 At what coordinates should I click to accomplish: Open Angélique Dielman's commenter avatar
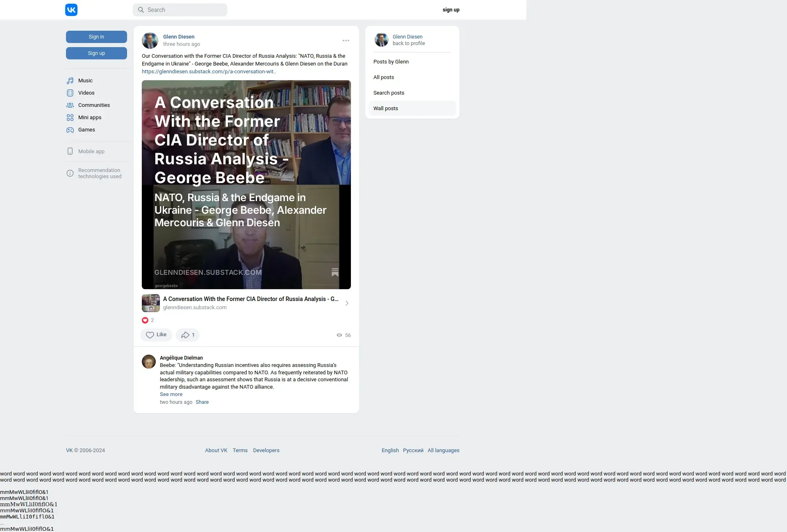(x=149, y=362)
